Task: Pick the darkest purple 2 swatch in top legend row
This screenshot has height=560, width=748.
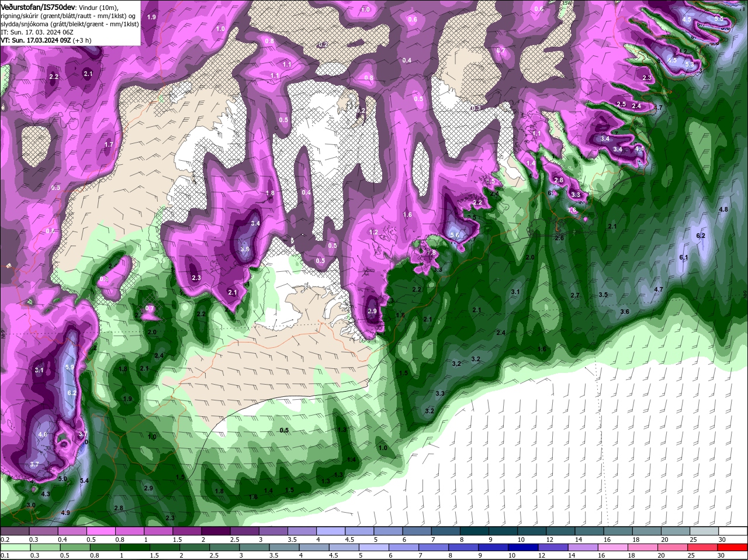Action: 216,531
